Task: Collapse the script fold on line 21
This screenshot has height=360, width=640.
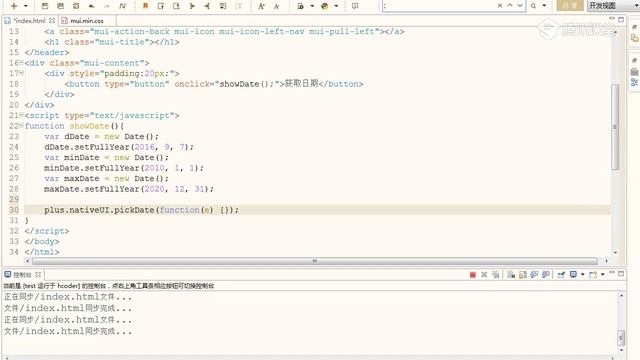Action: point(21,115)
